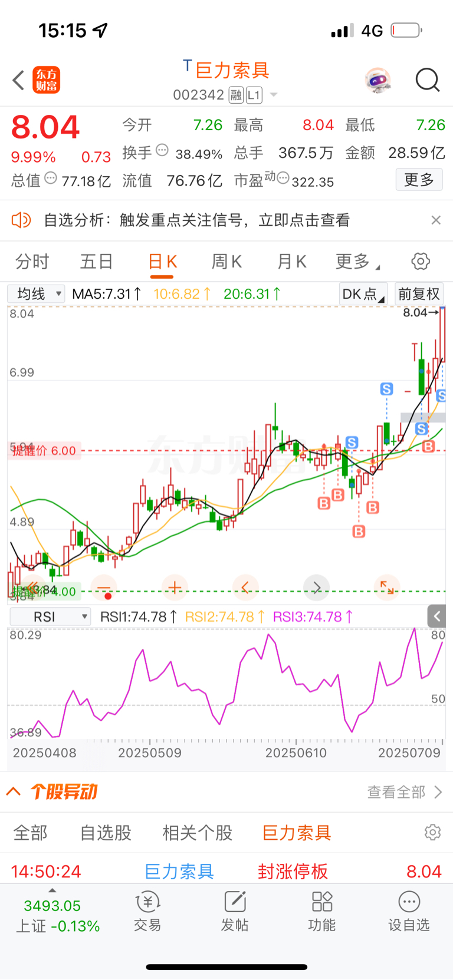Select the 巨力索具 alerts tab
Screen dimensions: 453x980
pyautogui.click(x=297, y=833)
